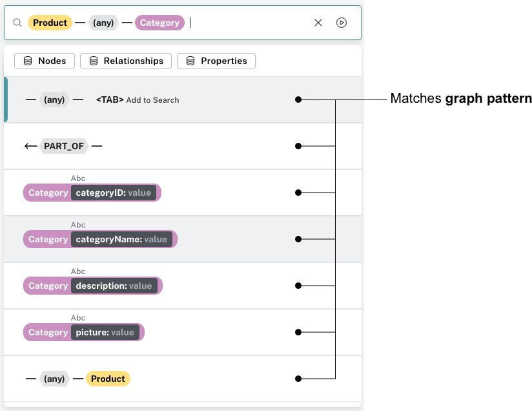Image resolution: width=532 pixels, height=411 pixels.
Task: Toggle the Properties filter chip
Action: pos(217,61)
